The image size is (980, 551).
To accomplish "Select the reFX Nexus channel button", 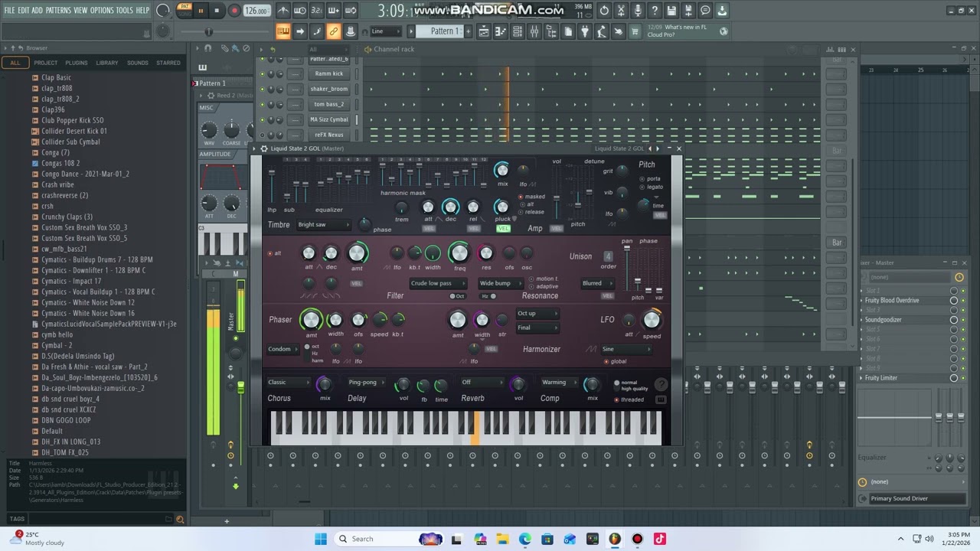I will pyautogui.click(x=328, y=135).
